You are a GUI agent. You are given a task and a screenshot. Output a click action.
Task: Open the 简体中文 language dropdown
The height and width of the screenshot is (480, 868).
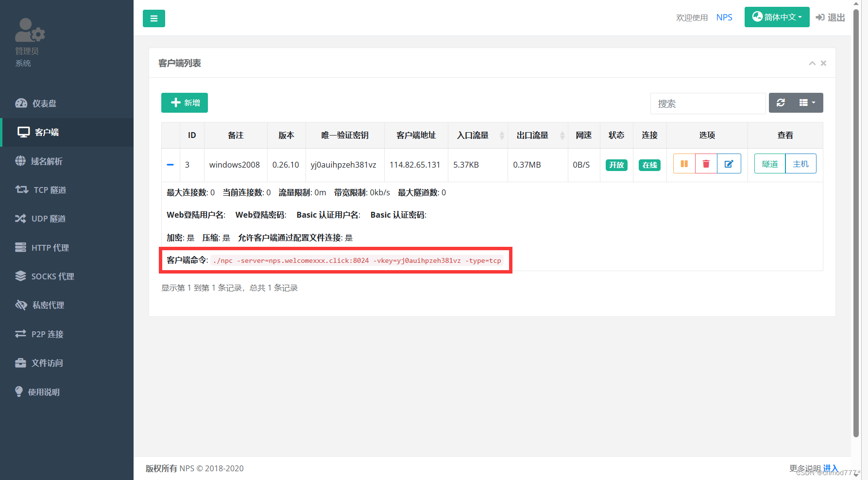[x=777, y=17]
